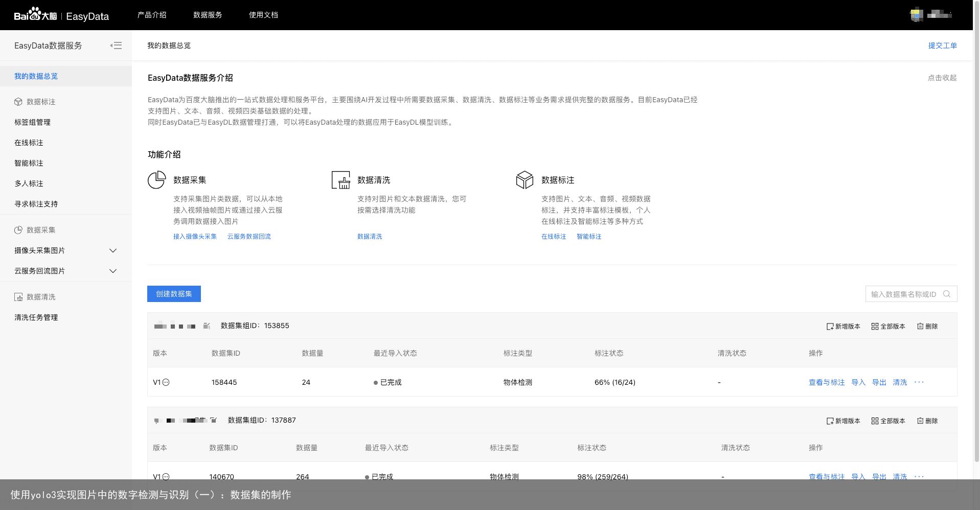
Task: Click 删除 for dataset group 153855
Action: coord(927,326)
